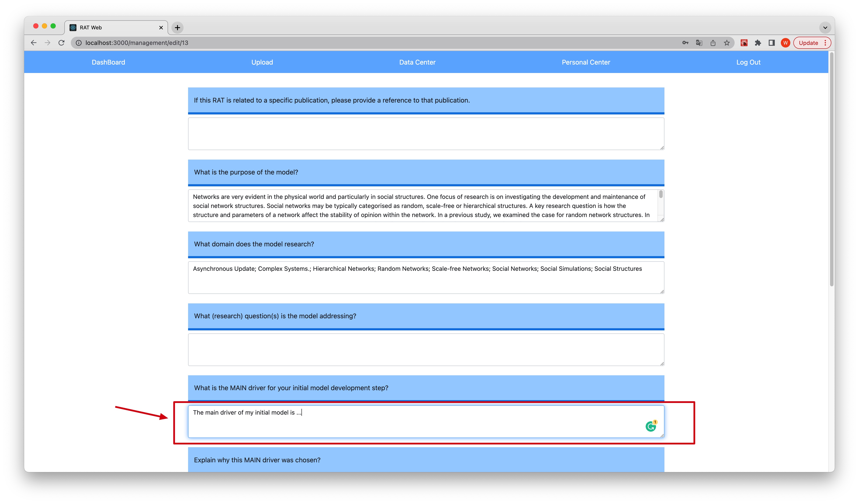The image size is (859, 504).
Task: Click the share page icon
Action: pyautogui.click(x=713, y=43)
